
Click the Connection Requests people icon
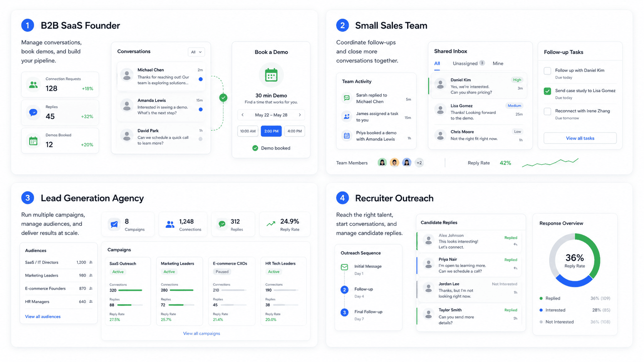[34, 85]
